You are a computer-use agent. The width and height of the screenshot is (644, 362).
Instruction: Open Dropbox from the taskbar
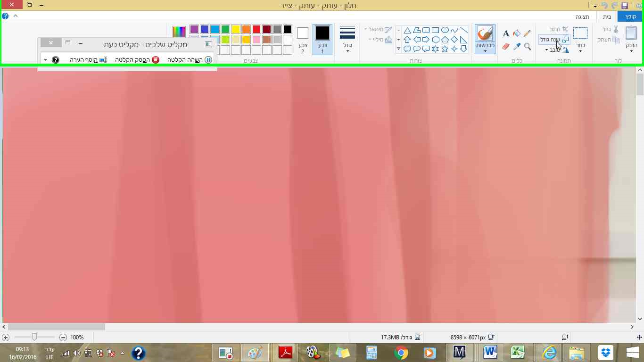tap(605, 353)
